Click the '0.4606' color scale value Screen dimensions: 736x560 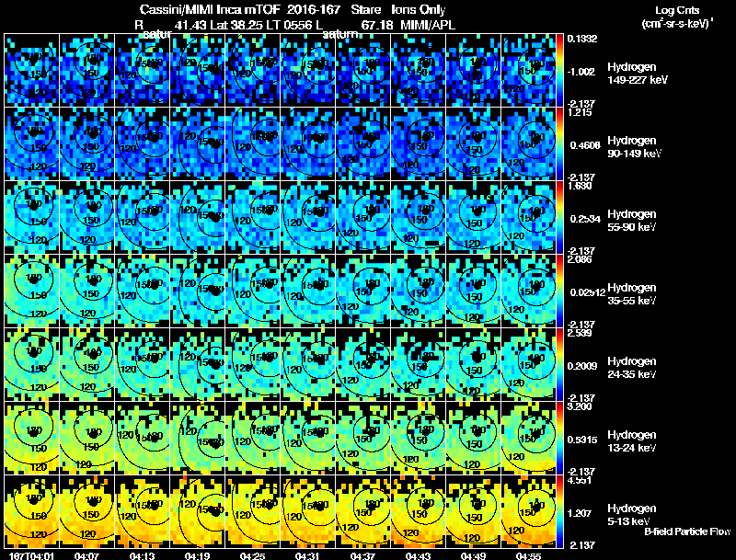coord(585,145)
